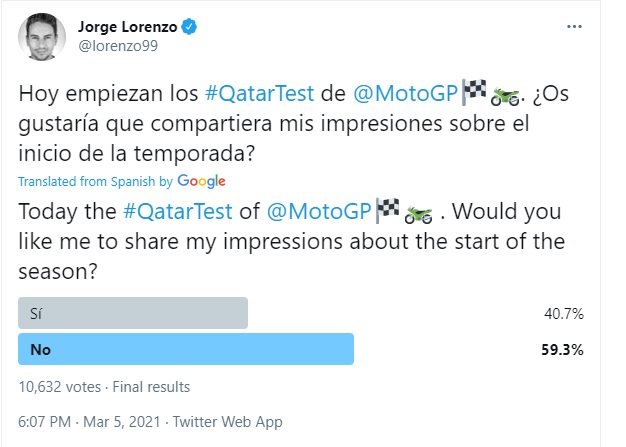This screenshot has height=447, width=626.
Task: Click checkered flag emoji in English translation
Action: tap(388, 211)
